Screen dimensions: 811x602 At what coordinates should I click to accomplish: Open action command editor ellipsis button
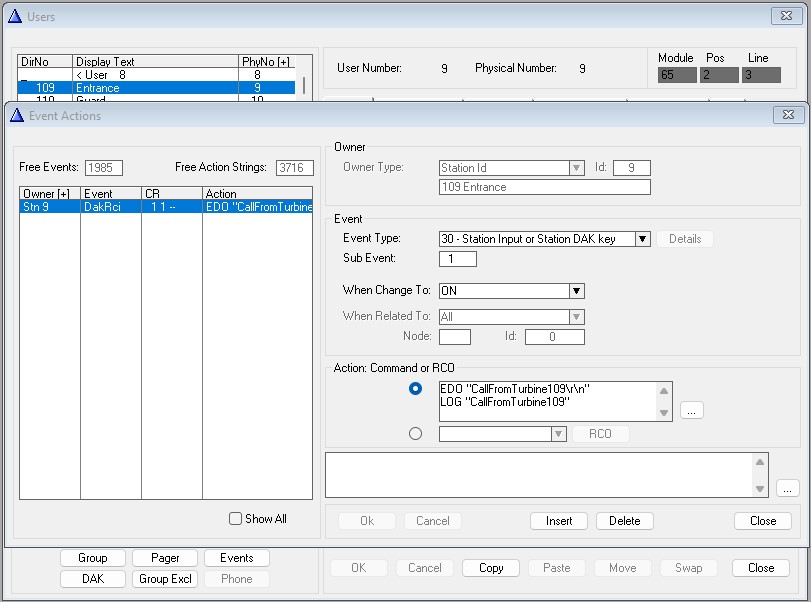tap(691, 410)
